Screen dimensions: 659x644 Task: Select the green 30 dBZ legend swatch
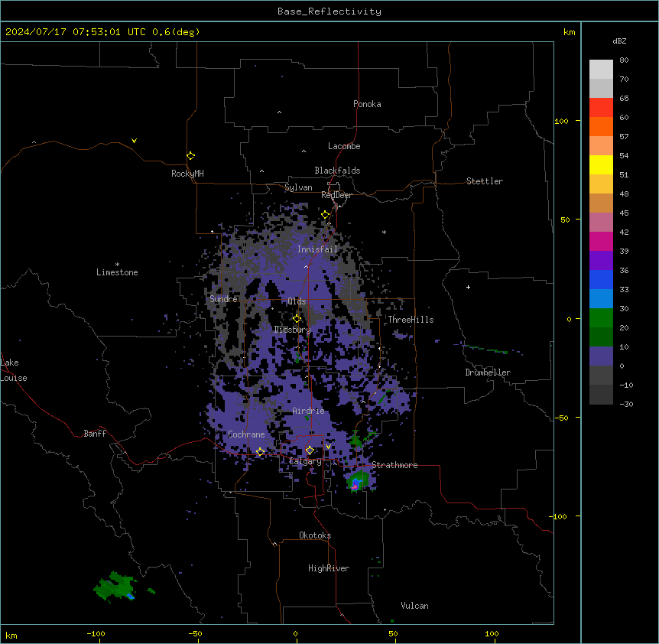pos(601,318)
